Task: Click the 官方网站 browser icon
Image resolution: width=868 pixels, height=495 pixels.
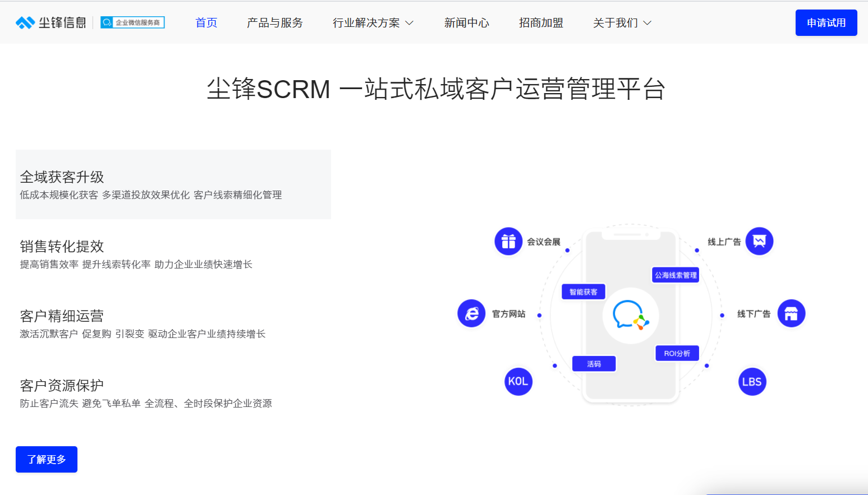Action: [x=471, y=313]
